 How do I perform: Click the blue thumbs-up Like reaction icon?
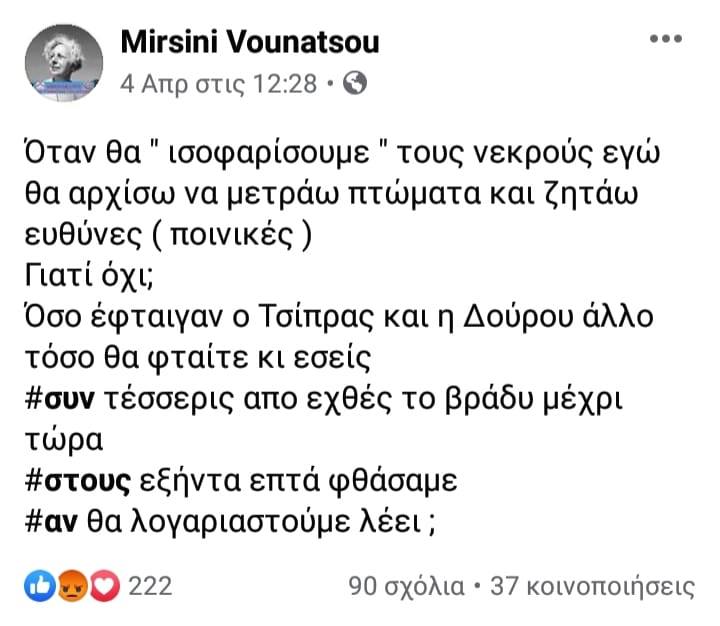[x=40, y=586]
